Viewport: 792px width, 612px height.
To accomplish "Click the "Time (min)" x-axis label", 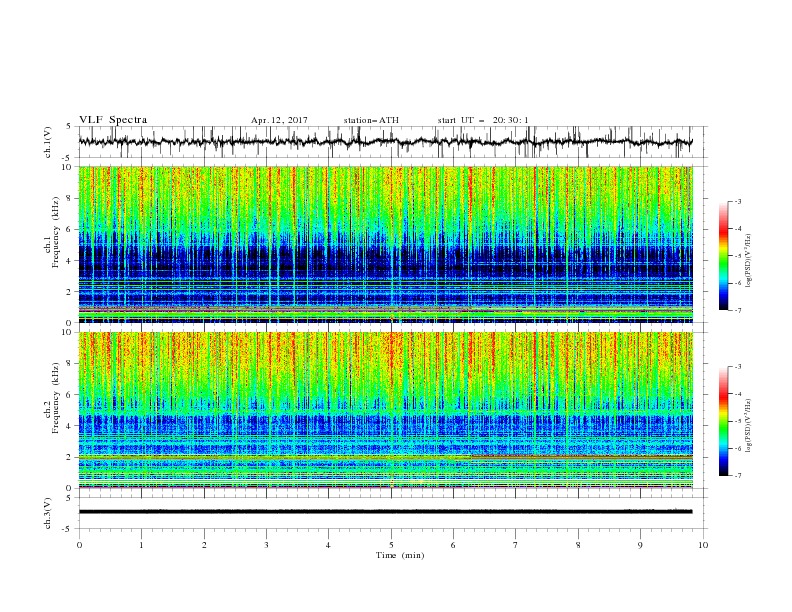I will pyautogui.click(x=400, y=555).
